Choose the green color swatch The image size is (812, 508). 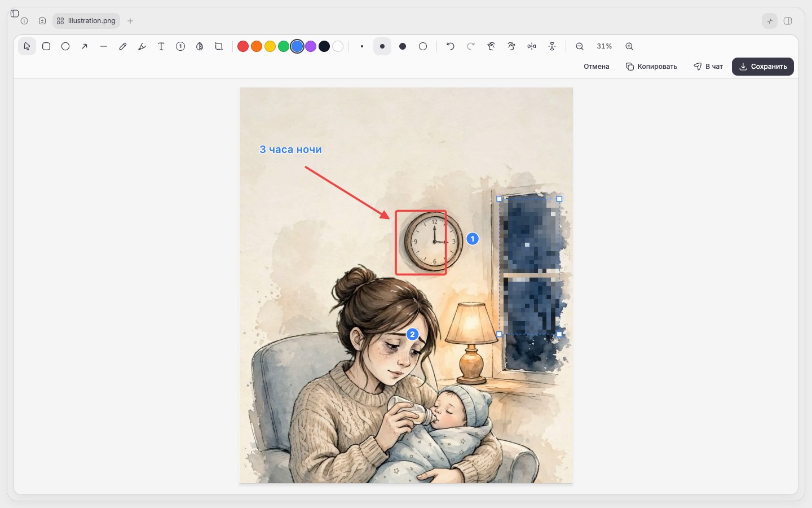pyautogui.click(x=284, y=46)
